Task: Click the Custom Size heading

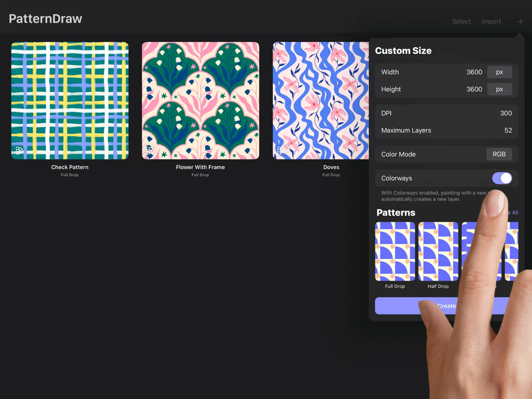Action: (403, 51)
